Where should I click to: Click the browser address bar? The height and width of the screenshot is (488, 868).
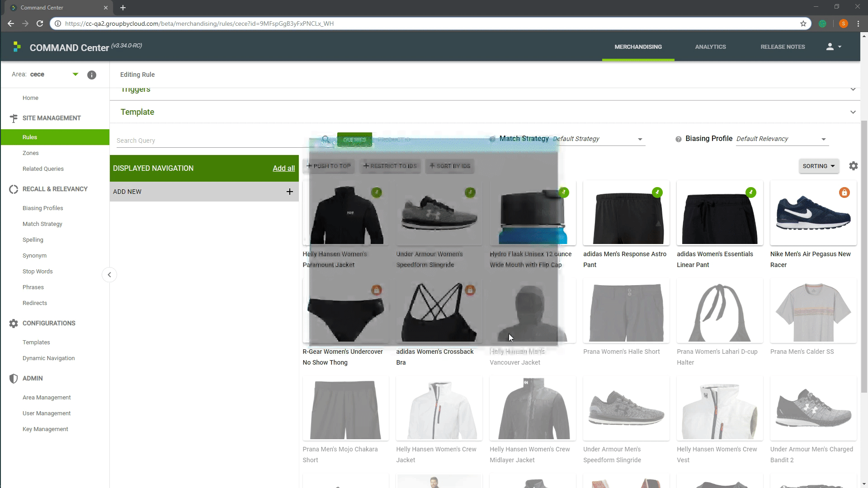pos(429,23)
